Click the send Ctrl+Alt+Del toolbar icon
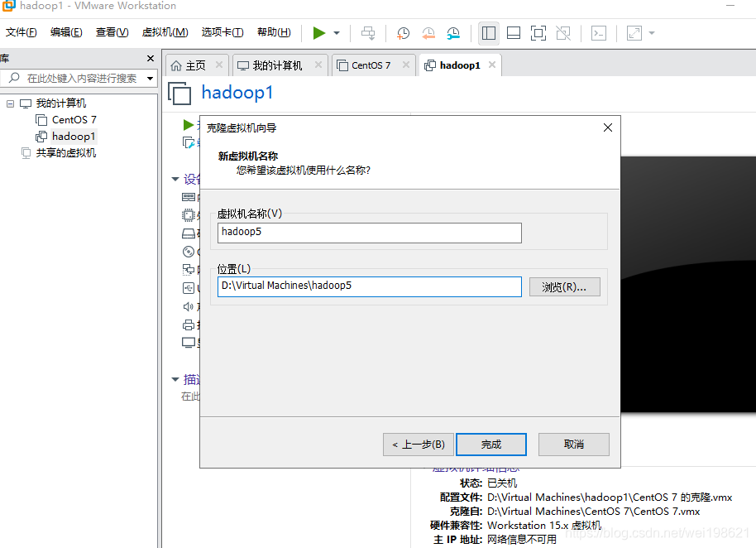756x548 pixels. pos(368,33)
